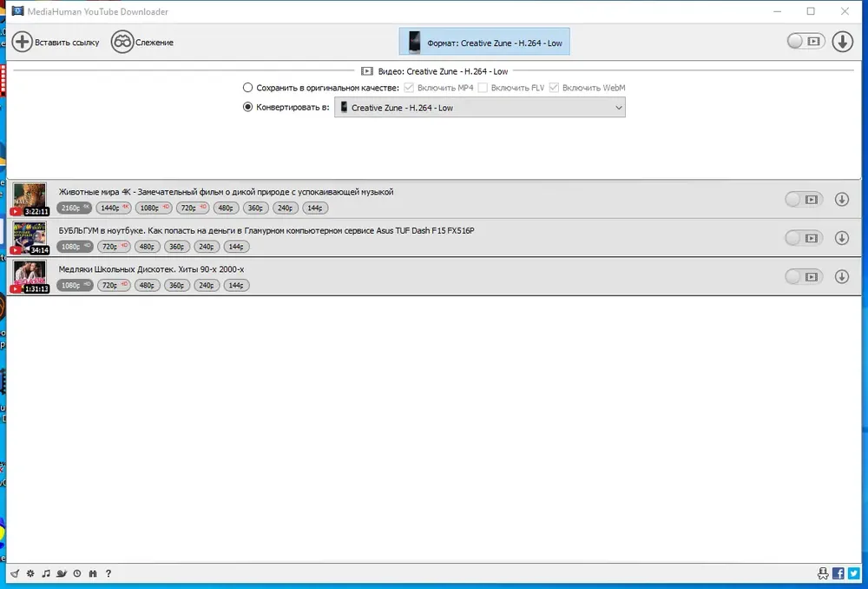This screenshot has height=589, width=868.
Task: Select 1440p quality for 'Животные мира 4K'
Action: click(114, 208)
